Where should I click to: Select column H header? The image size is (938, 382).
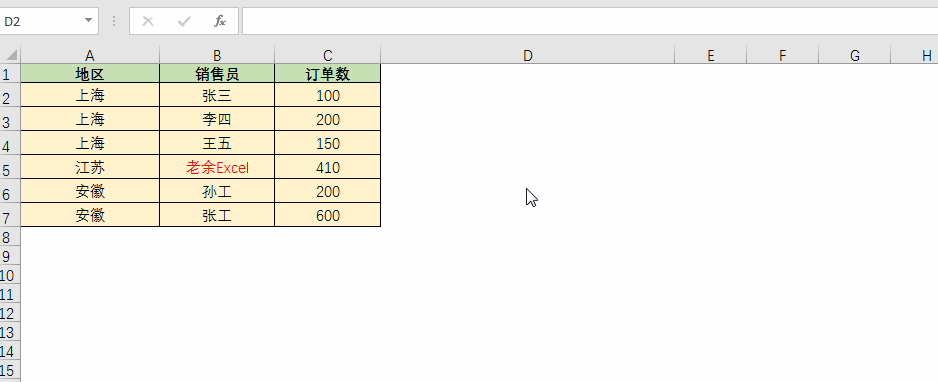pyautogui.click(x=915, y=56)
